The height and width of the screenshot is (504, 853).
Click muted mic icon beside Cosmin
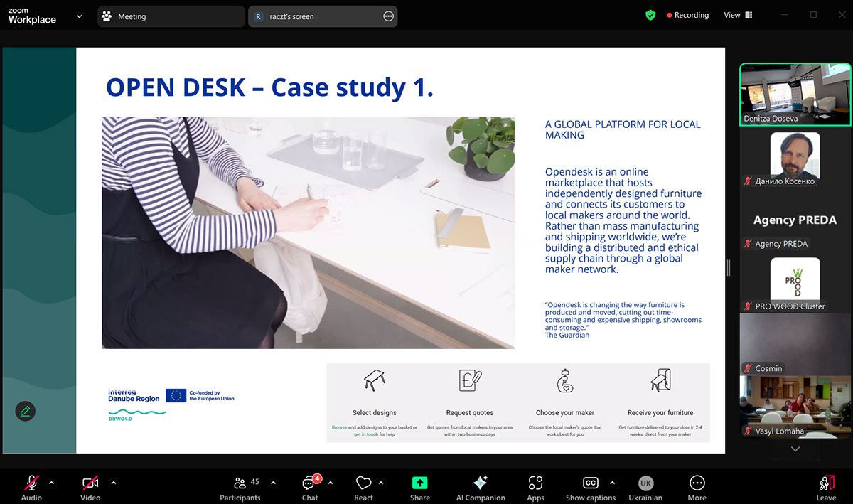(748, 368)
